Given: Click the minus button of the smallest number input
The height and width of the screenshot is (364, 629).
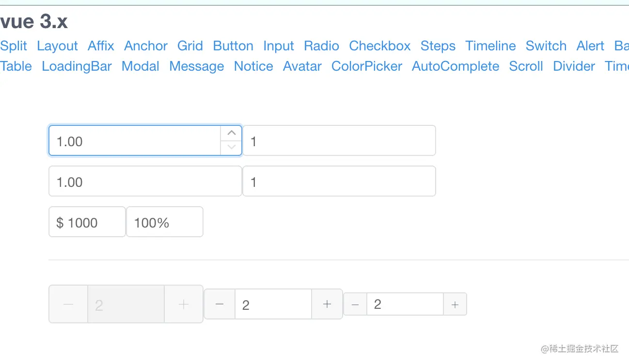Looking at the screenshot, I should tap(355, 304).
